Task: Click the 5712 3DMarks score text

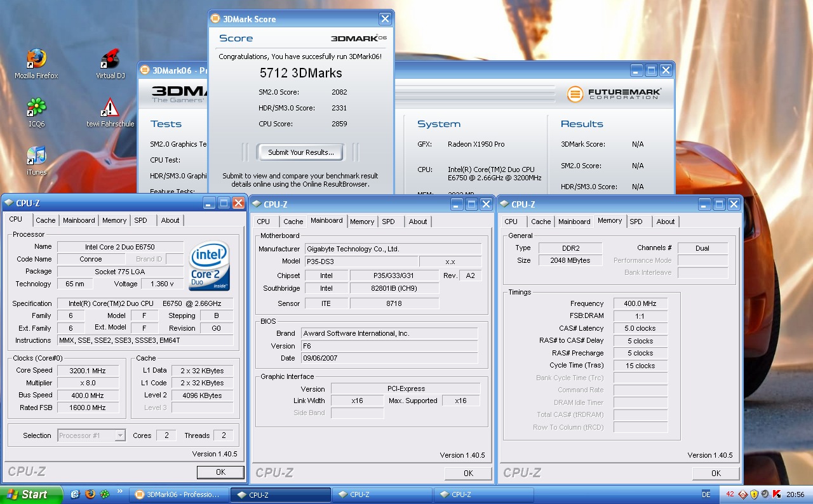Action: 301,73
